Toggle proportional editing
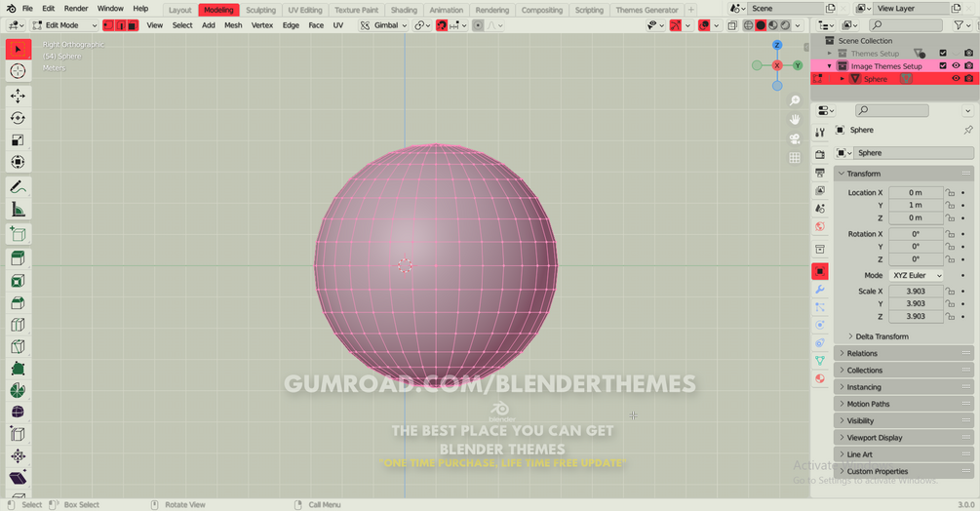980x511 pixels. point(478,25)
